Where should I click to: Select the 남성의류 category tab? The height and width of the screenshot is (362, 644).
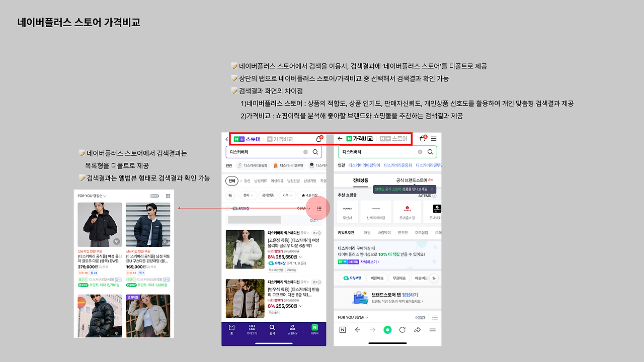262,180
